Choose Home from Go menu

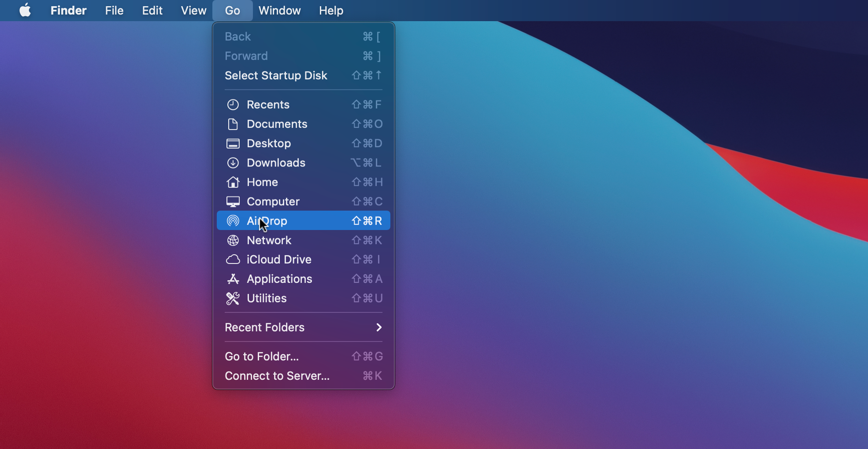pyautogui.click(x=304, y=182)
